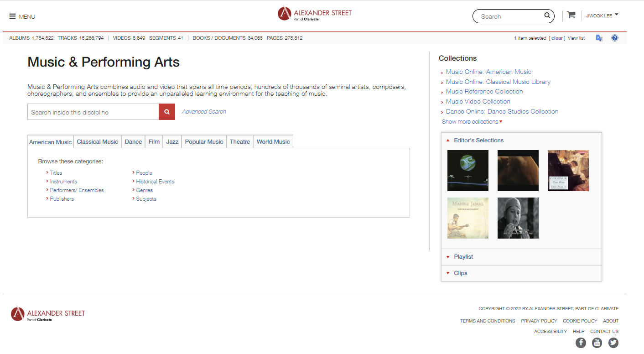
Task: Open the Twitter icon in footer
Action: coord(613,343)
